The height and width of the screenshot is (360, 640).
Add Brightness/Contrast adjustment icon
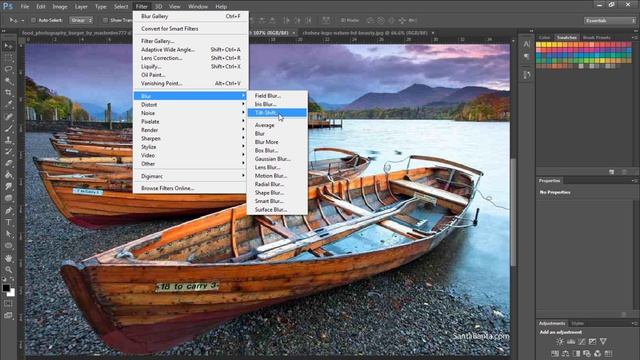(x=560, y=341)
